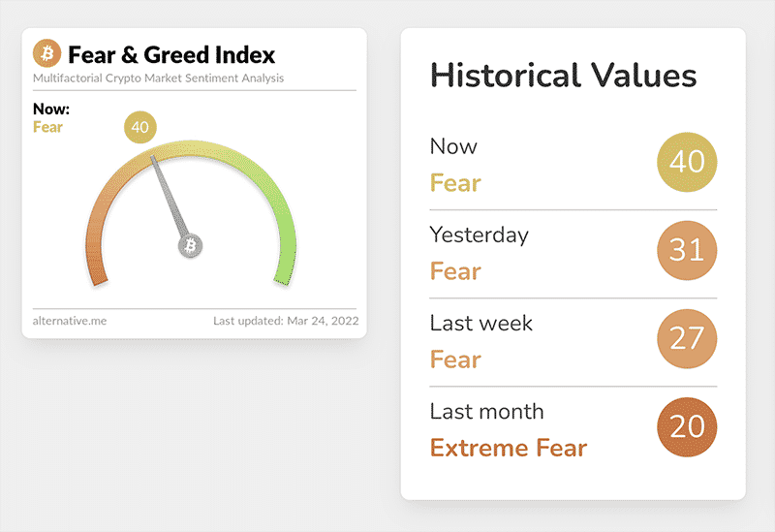Image resolution: width=775 pixels, height=532 pixels.
Task: Click the Last updated Mar 24, 2022 text
Action: 286,321
